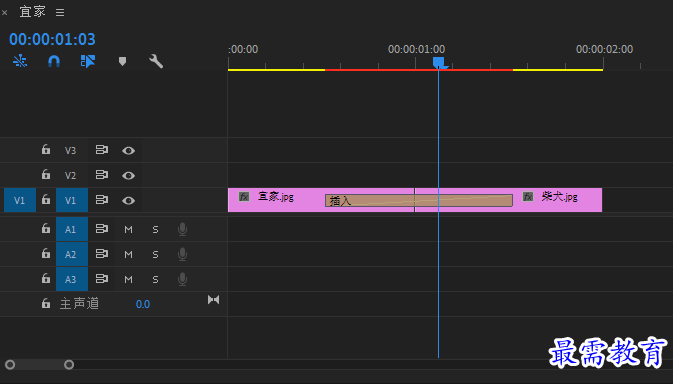673x384 pixels.
Task: Close the 宜家 sequence tab
Action: pos(4,12)
